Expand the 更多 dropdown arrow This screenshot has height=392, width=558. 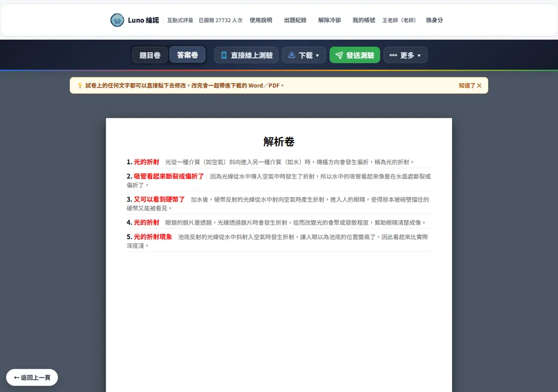pos(419,55)
